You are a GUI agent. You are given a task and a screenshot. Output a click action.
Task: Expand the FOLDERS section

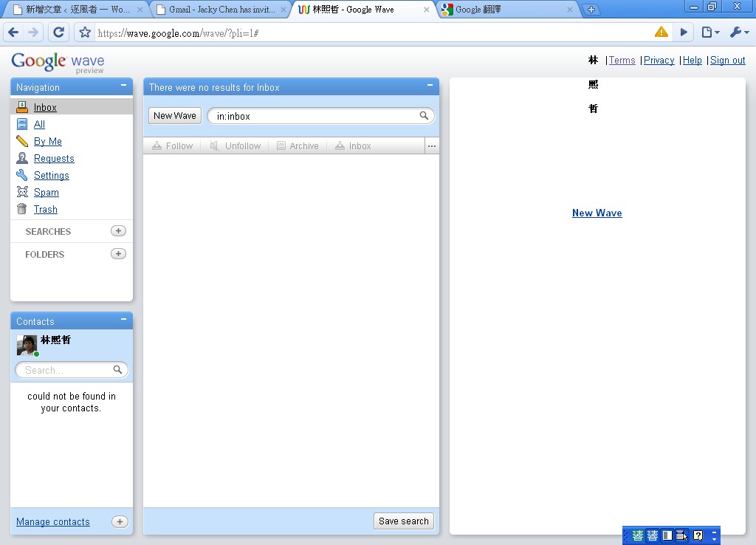(45, 254)
